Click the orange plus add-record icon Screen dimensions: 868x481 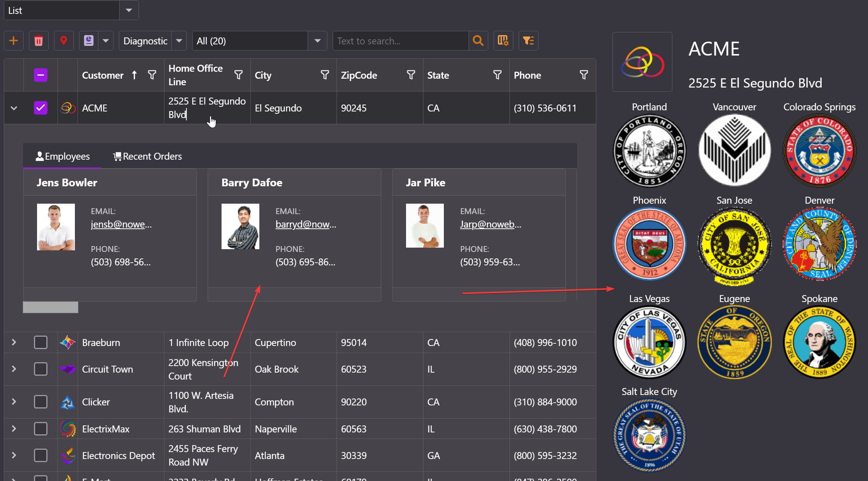[14, 41]
